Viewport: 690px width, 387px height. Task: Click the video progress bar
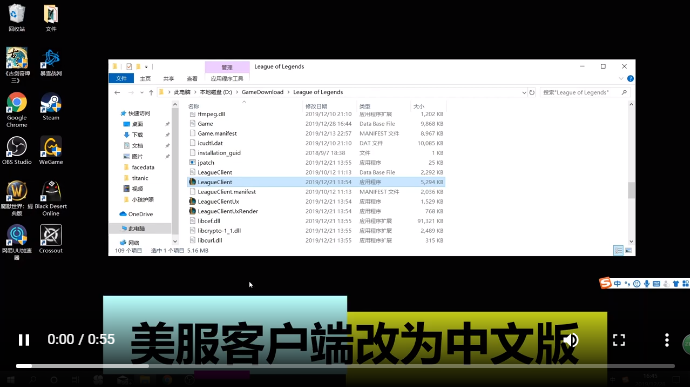click(x=345, y=366)
